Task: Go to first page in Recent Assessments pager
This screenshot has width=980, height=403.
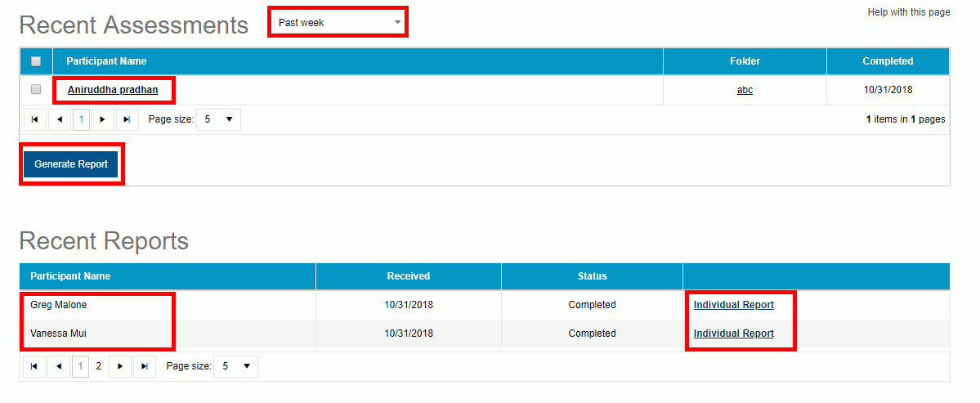Action: tap(35, 119)
